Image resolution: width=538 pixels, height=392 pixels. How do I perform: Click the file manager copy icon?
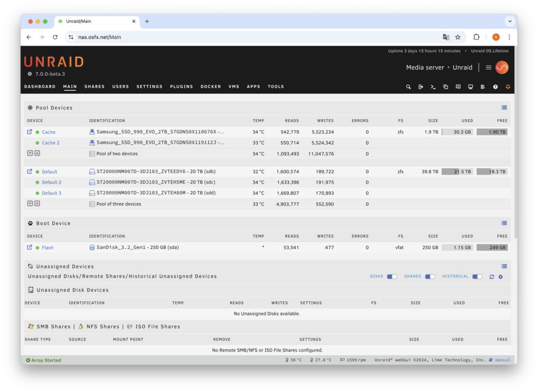click(x=445, y=87)
